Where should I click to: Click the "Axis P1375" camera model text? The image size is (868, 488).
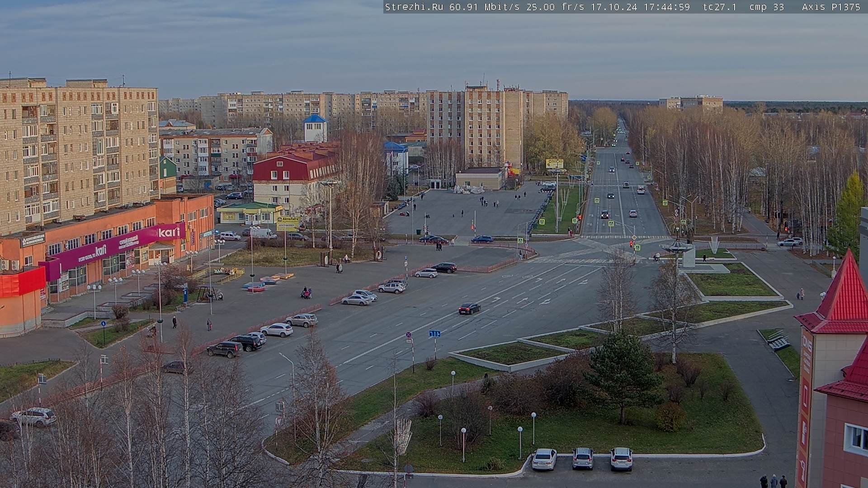coord(831,7)
